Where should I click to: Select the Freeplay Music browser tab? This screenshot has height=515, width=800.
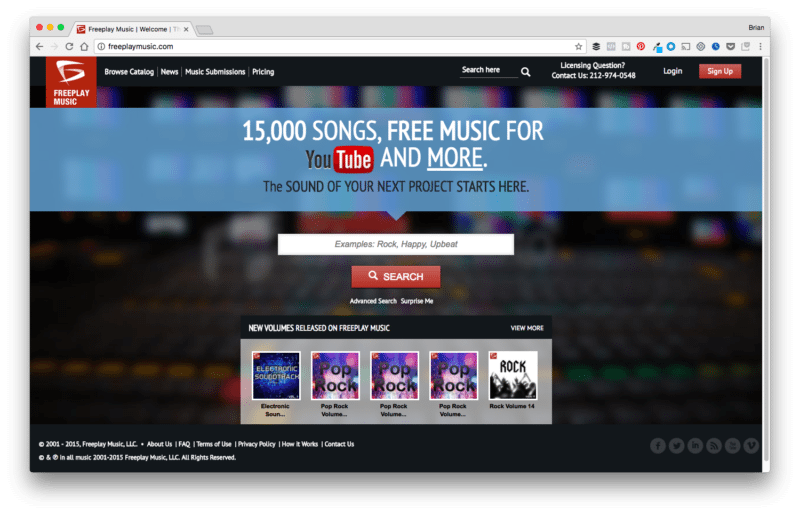tap(133, 29)
